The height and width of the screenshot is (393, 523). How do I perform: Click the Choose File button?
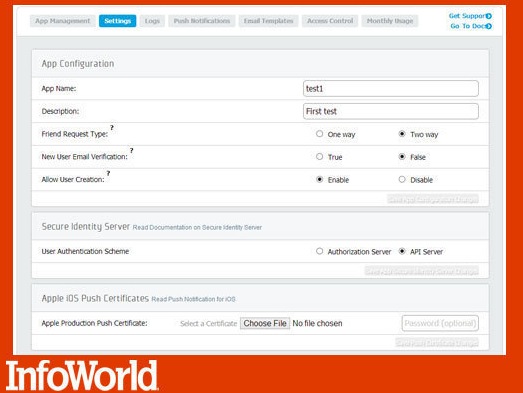265,323
